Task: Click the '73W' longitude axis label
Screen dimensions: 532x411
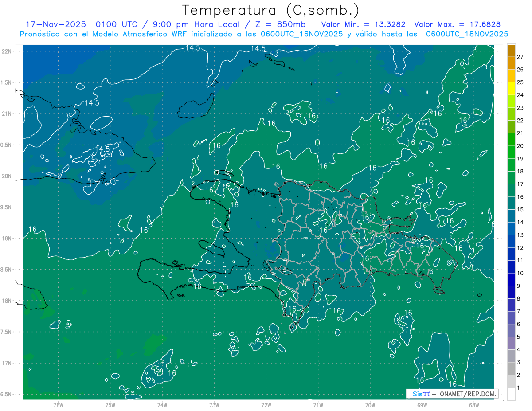Action: point(214,405)
